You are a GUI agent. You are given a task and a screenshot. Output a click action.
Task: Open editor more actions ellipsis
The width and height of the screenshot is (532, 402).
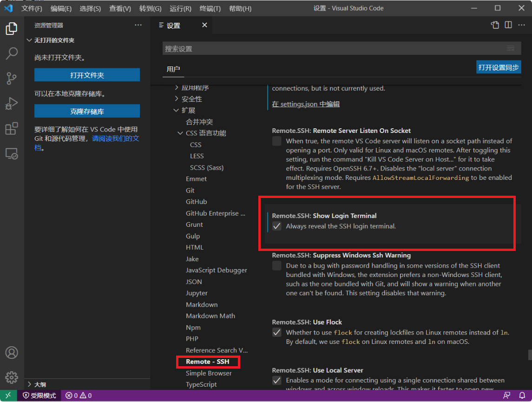[521, 25]
